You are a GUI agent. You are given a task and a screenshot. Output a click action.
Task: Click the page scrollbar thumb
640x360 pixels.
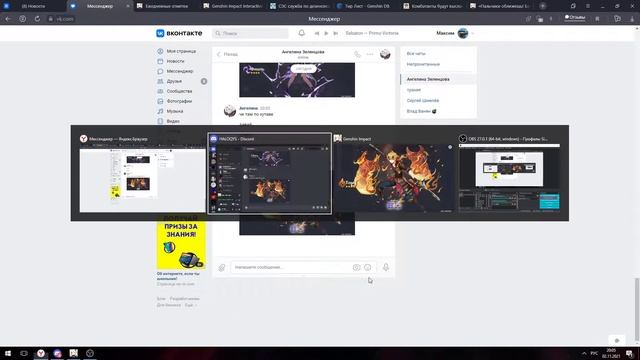coord(637,309)
